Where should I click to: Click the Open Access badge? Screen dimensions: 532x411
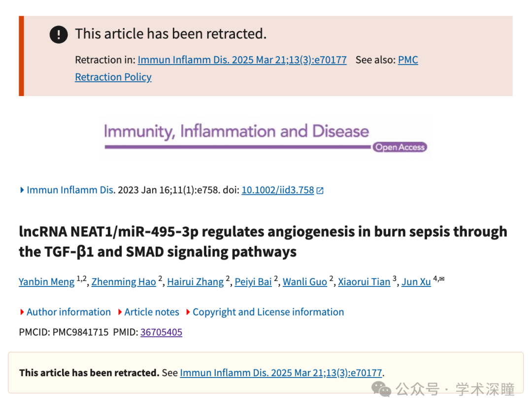pos(399,147)
